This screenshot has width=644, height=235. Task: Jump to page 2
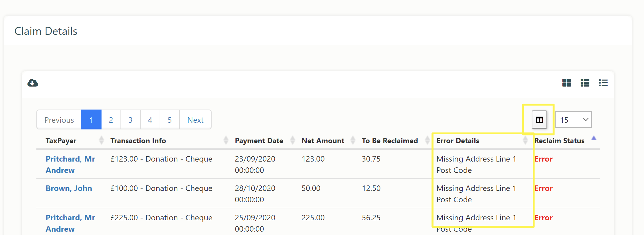[111, 120]
